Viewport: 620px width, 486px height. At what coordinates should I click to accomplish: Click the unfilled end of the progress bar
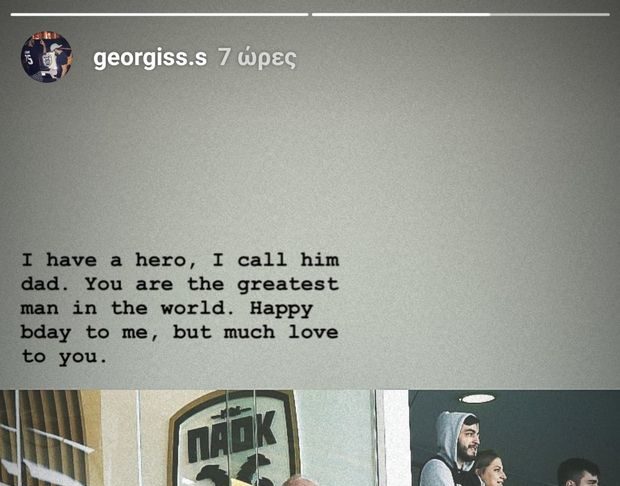550,15
